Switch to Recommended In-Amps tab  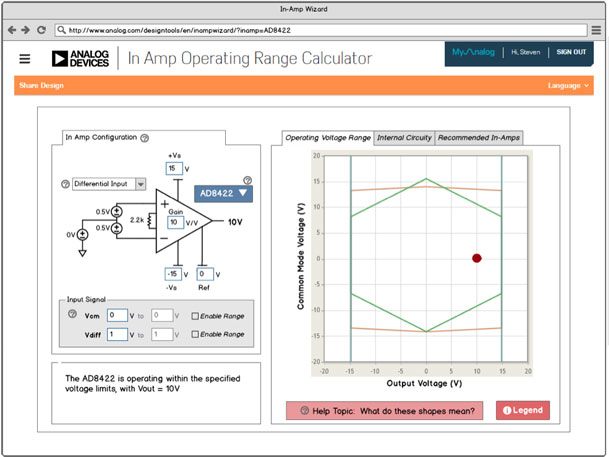click(x=478, y=138)
